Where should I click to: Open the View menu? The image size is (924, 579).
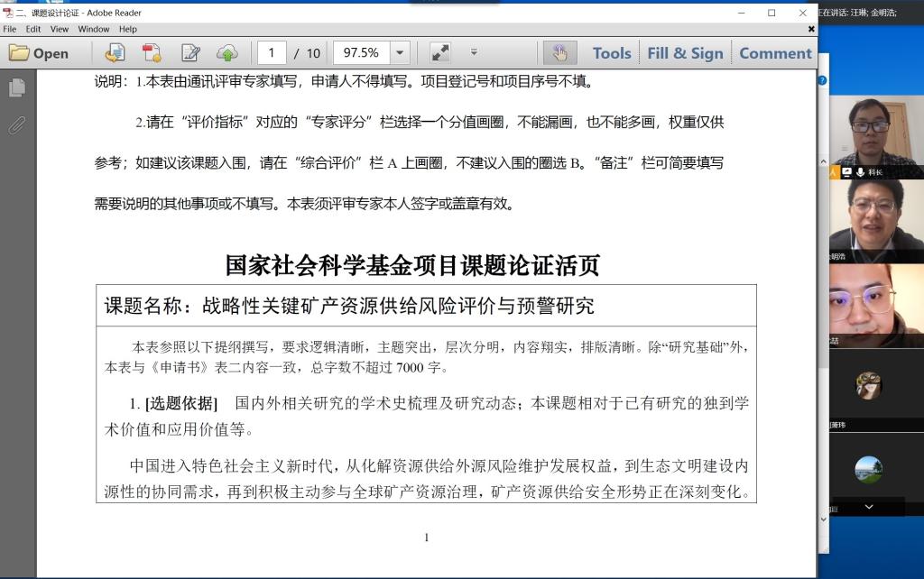pos(60,29)
